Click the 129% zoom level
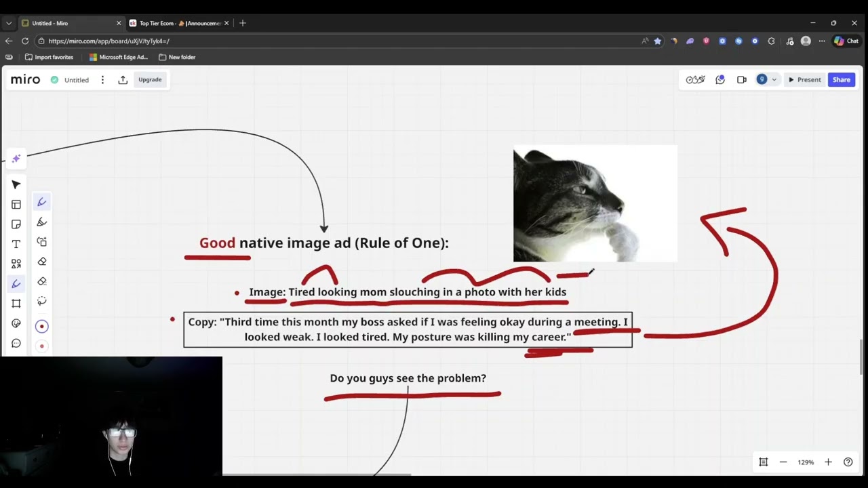Viewport: 868px width, 488px height. [x=806, y=462]
